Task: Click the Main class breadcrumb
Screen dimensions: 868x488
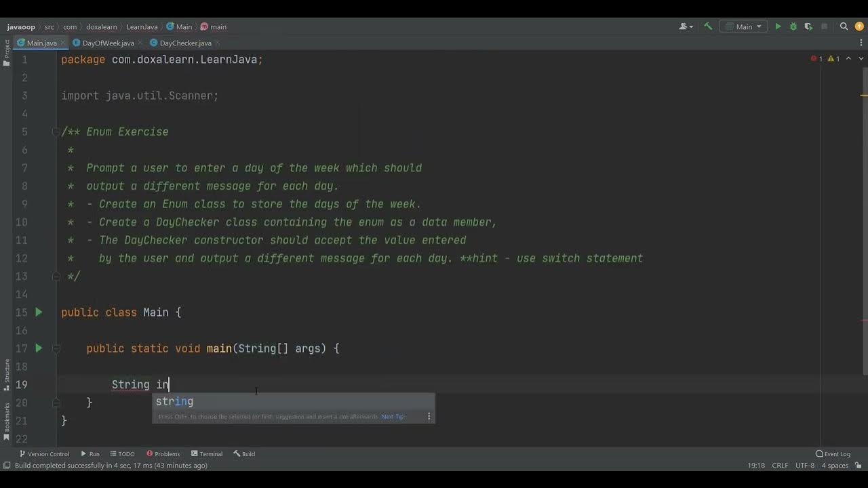Action: (x=180, y=26)
